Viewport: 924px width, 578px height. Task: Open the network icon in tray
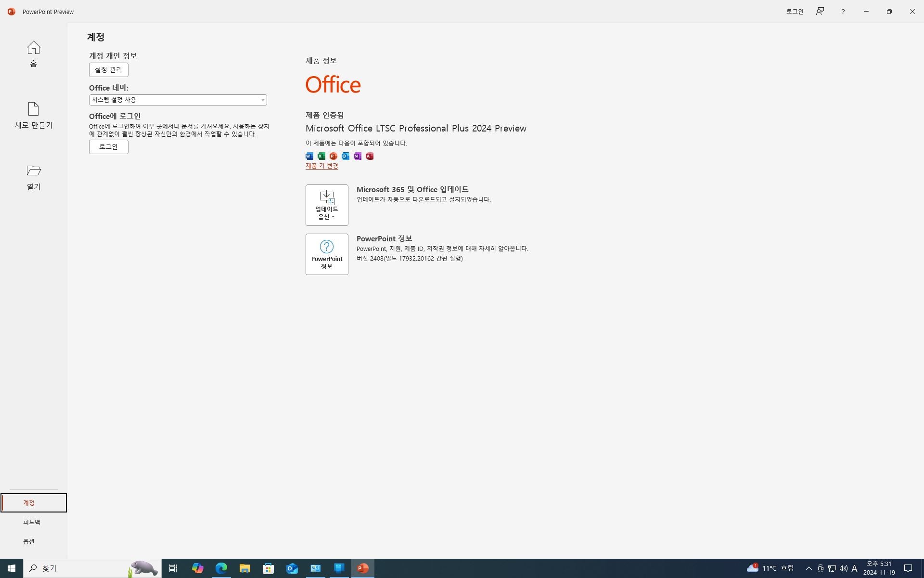tap(832, 568)
